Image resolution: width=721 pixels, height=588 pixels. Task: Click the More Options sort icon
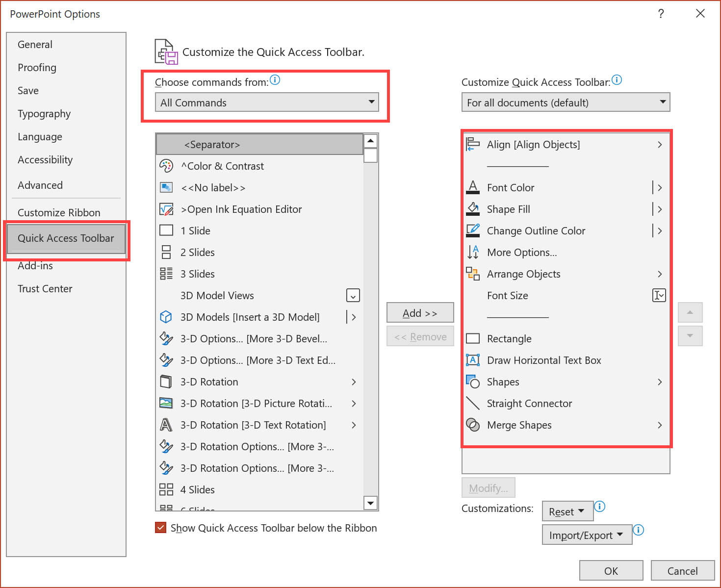(473, 252)
